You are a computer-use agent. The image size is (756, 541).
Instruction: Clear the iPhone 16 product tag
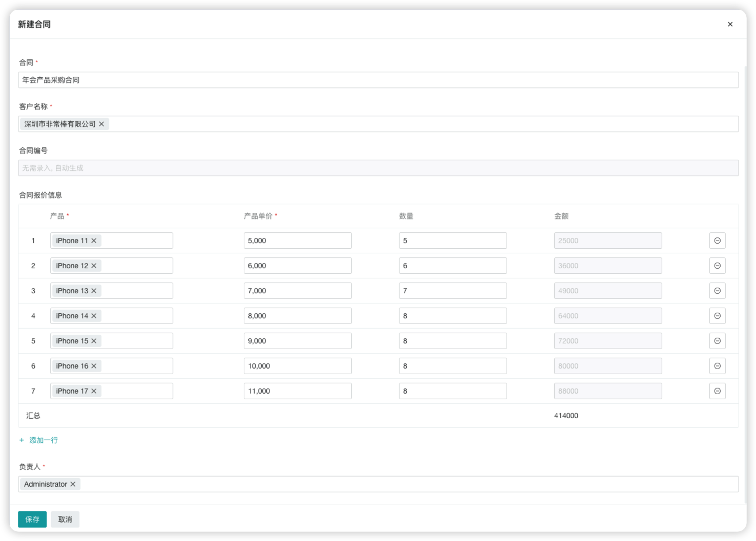(x=94, y=366)
